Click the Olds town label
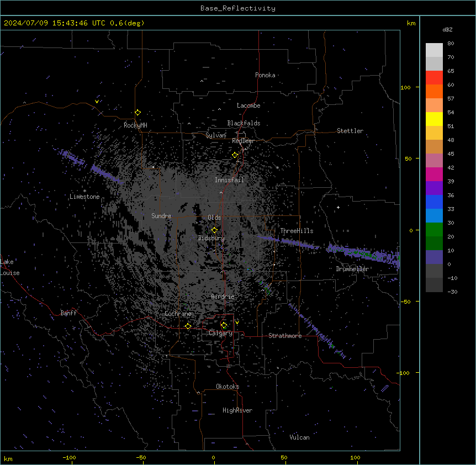The image size is (476, 465). pyautogui.click(x=214, y=218)
